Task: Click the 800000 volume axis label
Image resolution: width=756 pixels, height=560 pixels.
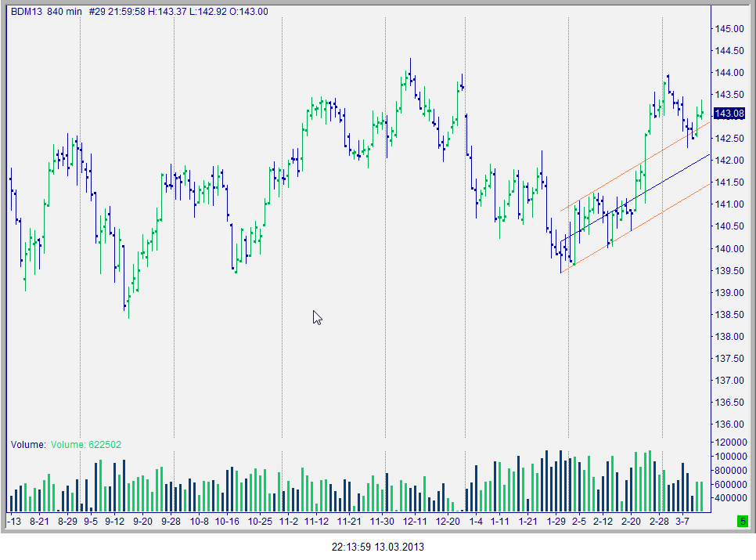Action: point(731,470)
